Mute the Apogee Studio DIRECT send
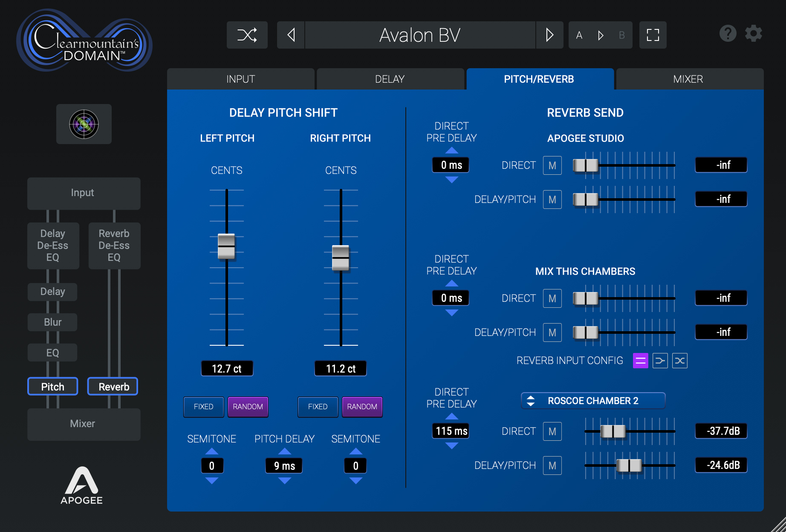 coord(552,165)
